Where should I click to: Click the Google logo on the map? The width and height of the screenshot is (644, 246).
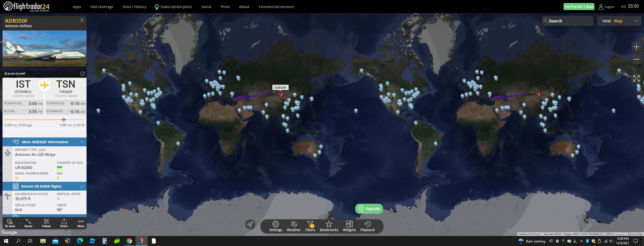coord(9,232)
